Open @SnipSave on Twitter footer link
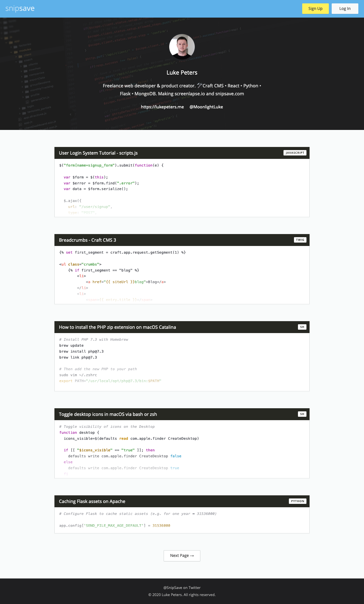Image resolution: width=364 pixels, height=604 pixels. coord(182,588)
